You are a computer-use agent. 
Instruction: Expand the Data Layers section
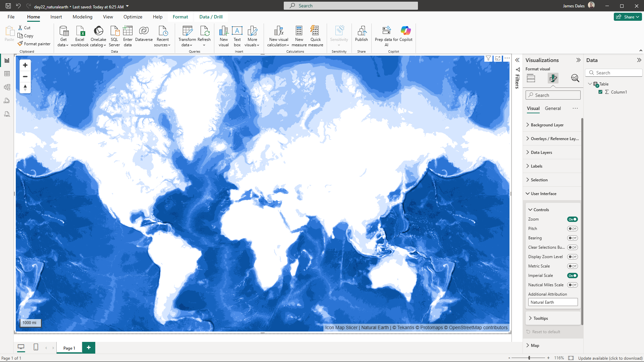click(x=541, y=152)
